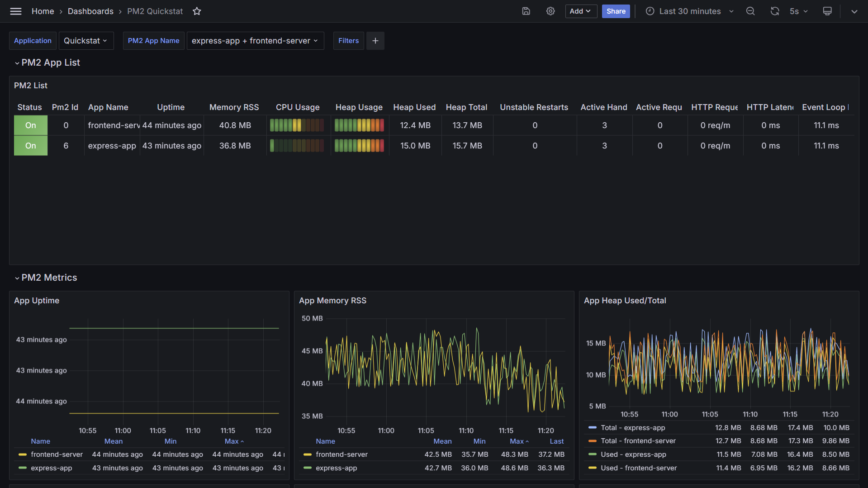
Task: Open the Last 30 minutes time picker
Action: [x=689, y=11]
